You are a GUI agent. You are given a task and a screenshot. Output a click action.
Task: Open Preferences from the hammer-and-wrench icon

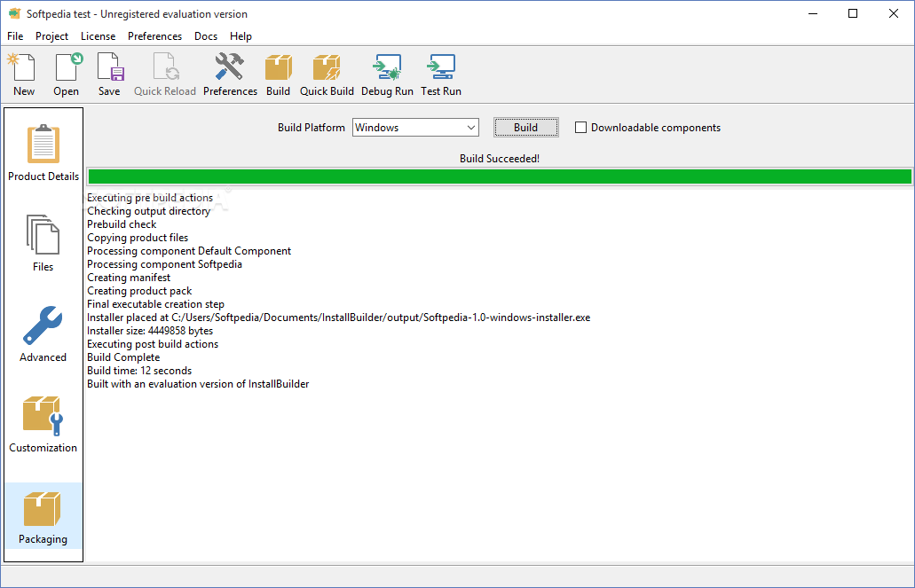click(230, 74)
